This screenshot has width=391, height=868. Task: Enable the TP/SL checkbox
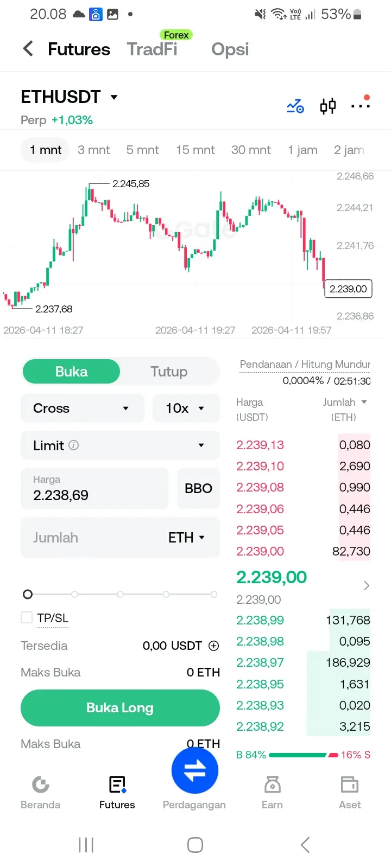click(x=27, y=617)
